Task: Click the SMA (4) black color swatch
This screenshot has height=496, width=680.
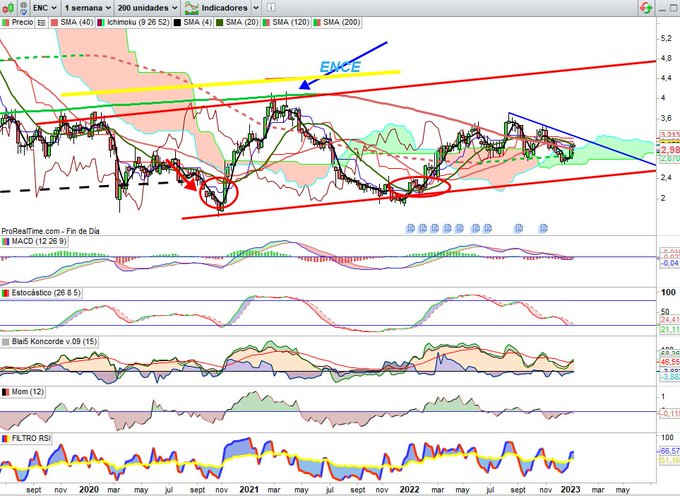Action: tap(177, 22)
